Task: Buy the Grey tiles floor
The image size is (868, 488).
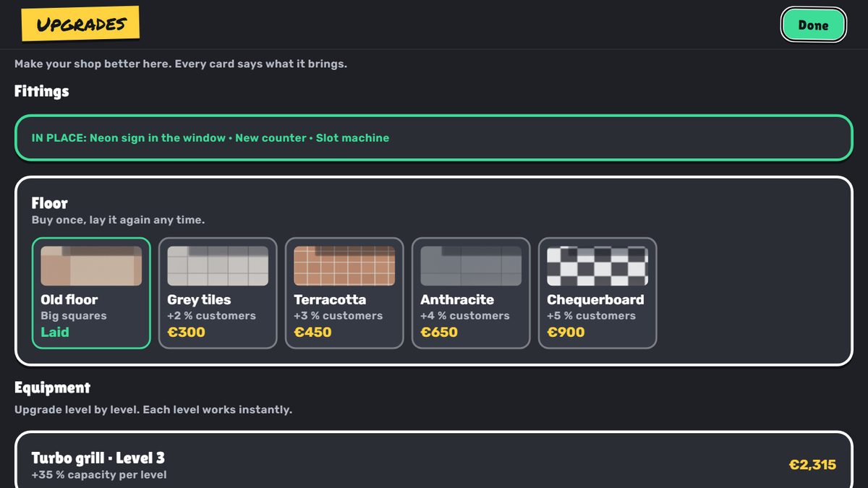Action: point(218,293)
